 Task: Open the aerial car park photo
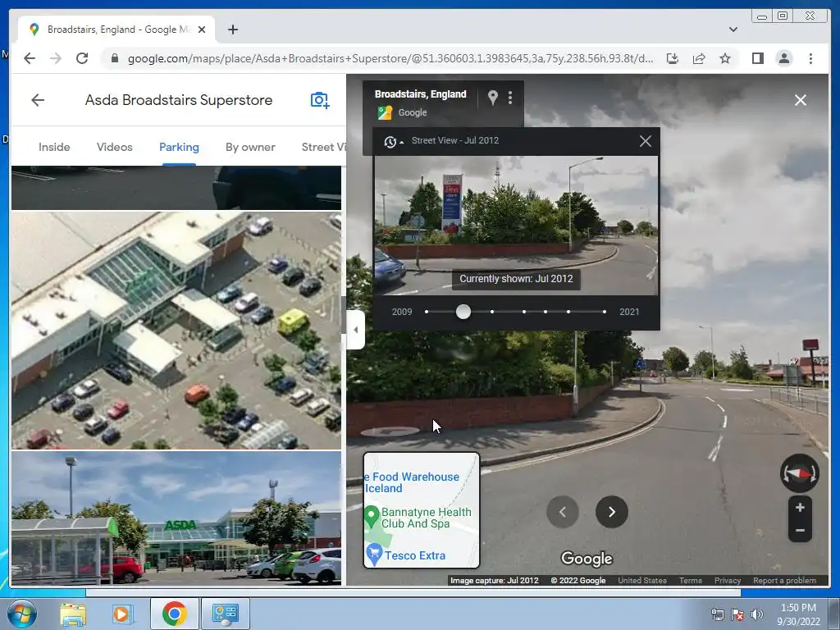pyautogui.click(x=176, y=330)
